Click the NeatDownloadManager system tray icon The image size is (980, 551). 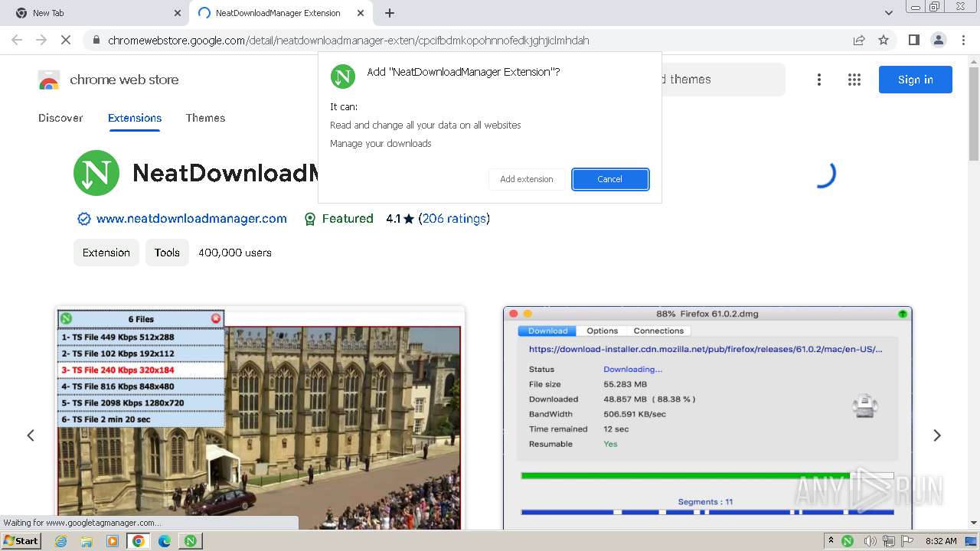(848, 541)
